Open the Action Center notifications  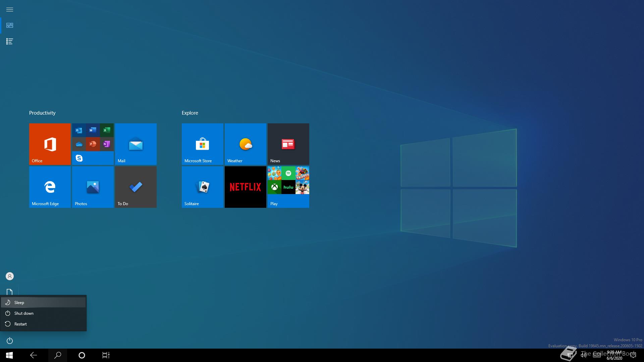(x=633, y=355)
